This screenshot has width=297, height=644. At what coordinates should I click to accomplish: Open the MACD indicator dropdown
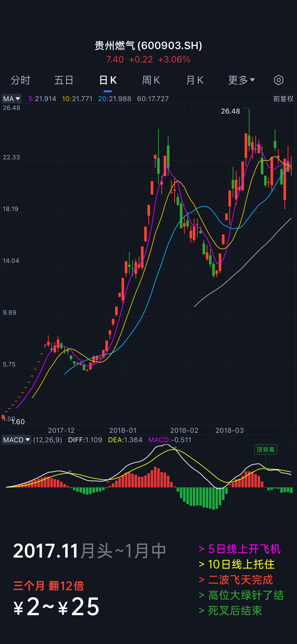point(17,440)
